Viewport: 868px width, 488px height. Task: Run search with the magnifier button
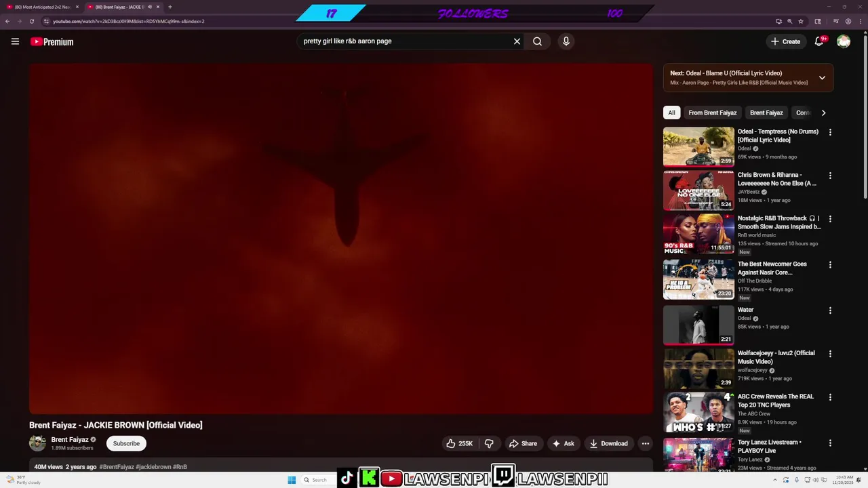click(x=537, y=41)
